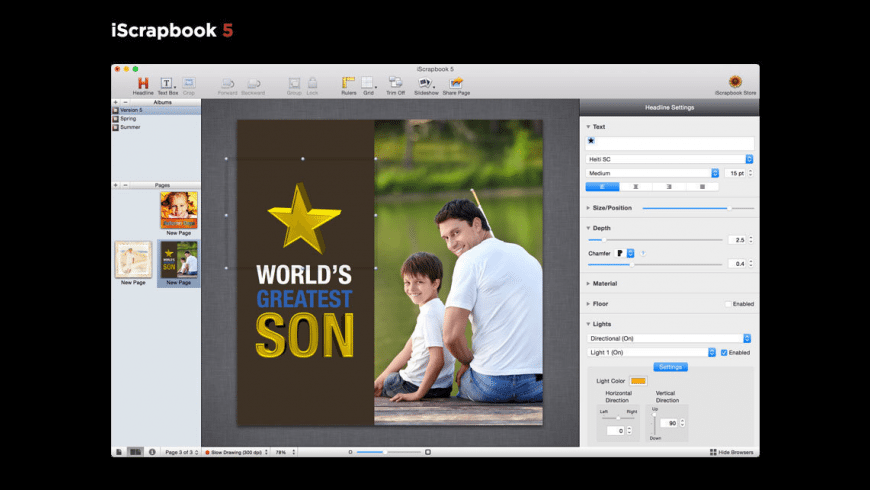870x490 pixels.
Task: Click the Grid toolbar icon
Action: click(369, 83)
